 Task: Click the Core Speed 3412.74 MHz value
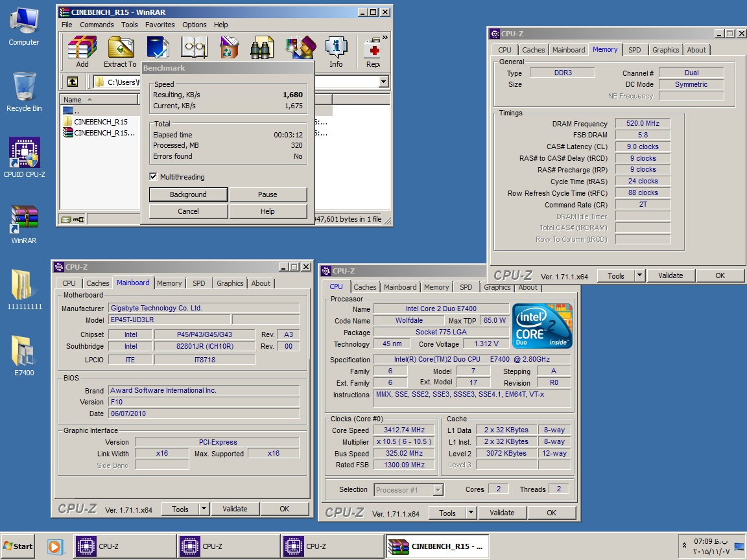(404, 430)
